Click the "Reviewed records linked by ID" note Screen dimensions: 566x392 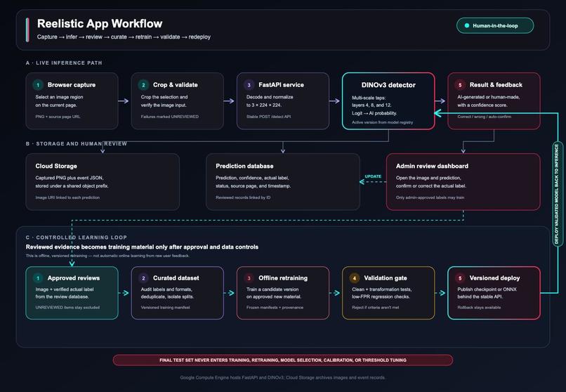pos(243,197)
